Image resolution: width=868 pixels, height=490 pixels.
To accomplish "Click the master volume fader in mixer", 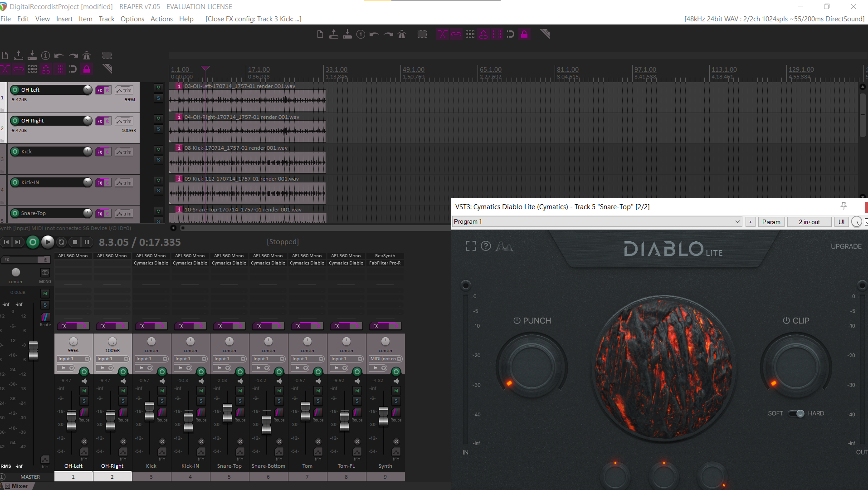I will (x=33, y=350).
